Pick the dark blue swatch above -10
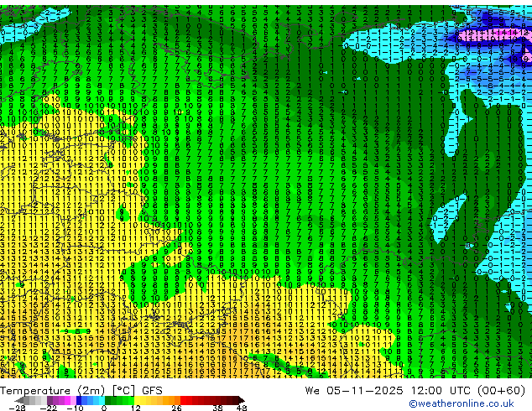The width and height of the screenshot is (532, 411). click(x=79, y=400)
